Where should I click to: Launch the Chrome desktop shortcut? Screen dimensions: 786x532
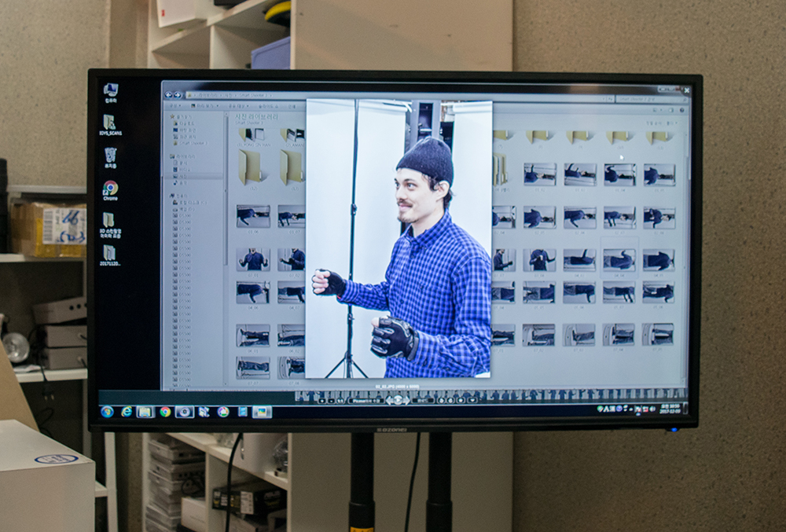point(110,191)
